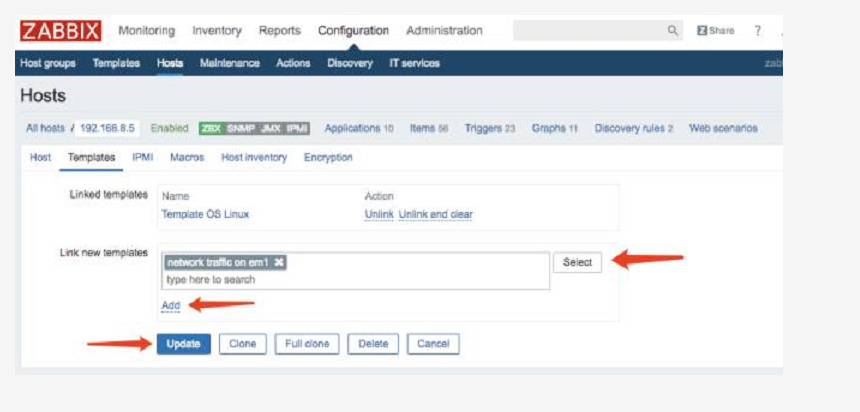Click the Full clone button
Image resolution: width=860 pixels, height=412 pixels.
[307, 344]
